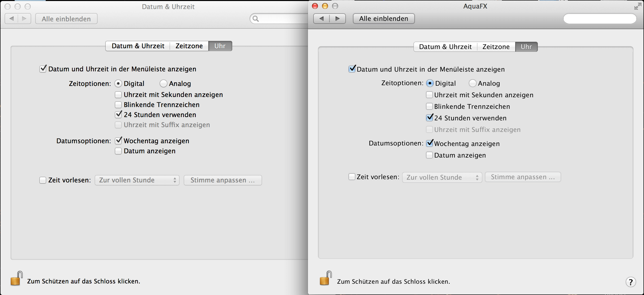Click the forward navigation arrow in AquaFX window
The image size is (644, 295).
(x=337, y=18)
